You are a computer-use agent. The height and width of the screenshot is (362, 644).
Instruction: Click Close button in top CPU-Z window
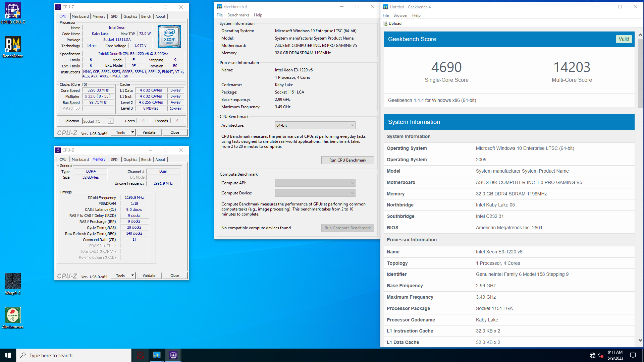(x=175, y=132)
